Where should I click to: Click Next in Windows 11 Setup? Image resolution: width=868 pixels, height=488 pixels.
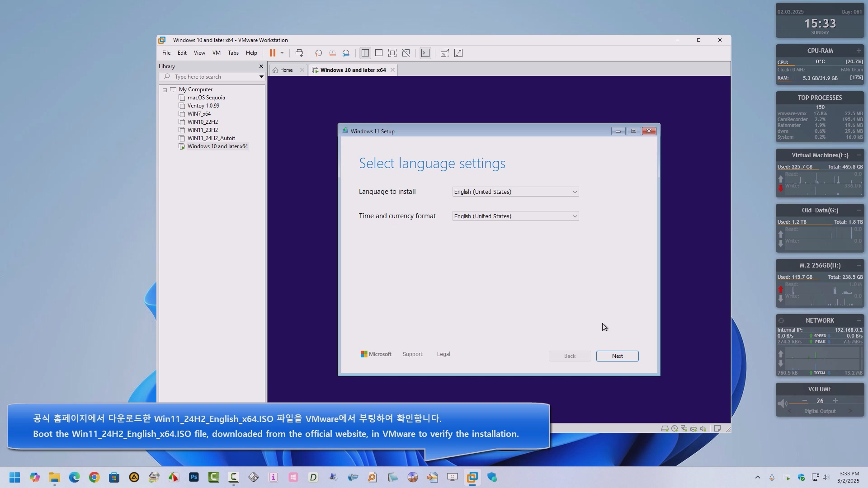pyautogui.click(x=617, y=356)
